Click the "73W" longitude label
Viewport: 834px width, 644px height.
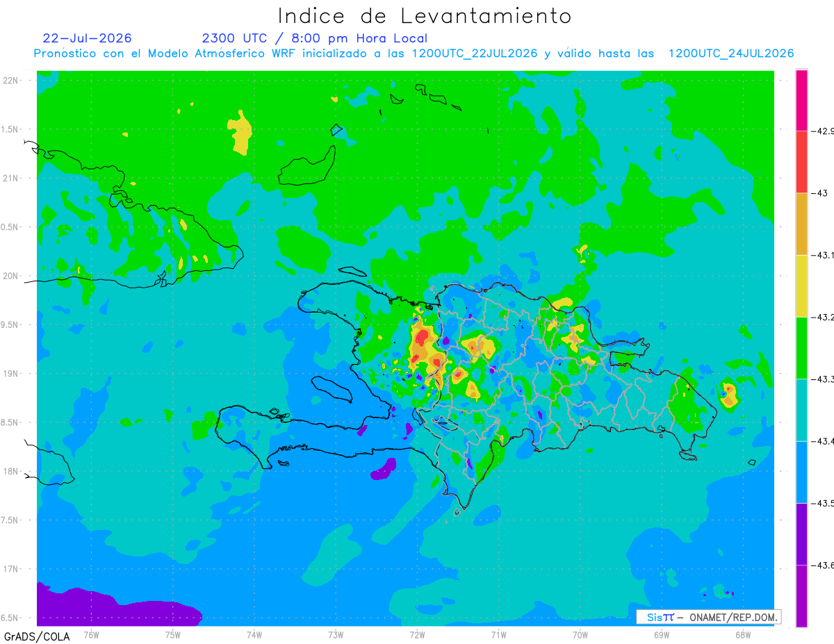tap(336, 634)
